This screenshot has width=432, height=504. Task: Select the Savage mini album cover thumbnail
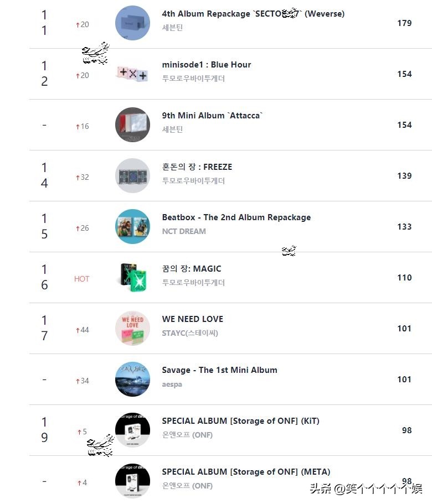pyautogui.click(x=132, y=380)
